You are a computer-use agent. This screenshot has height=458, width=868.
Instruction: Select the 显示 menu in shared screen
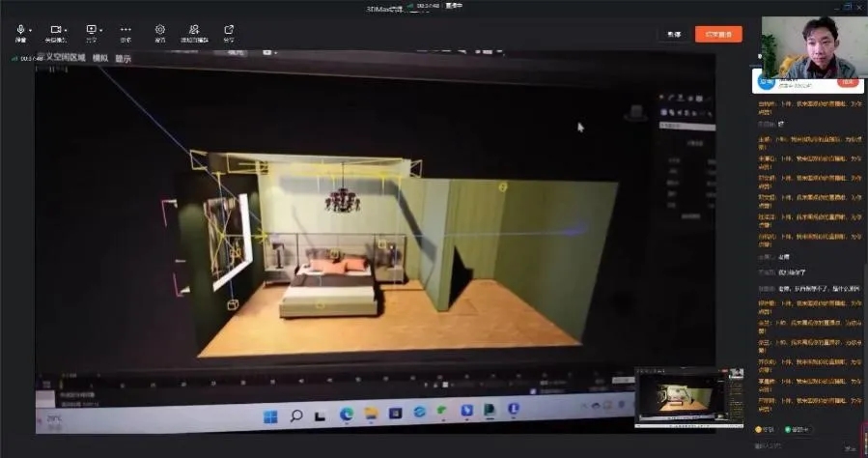pos(123,58)
